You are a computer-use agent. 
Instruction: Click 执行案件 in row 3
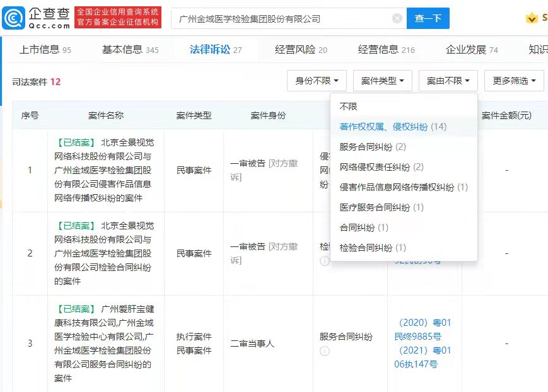point(194,337)
